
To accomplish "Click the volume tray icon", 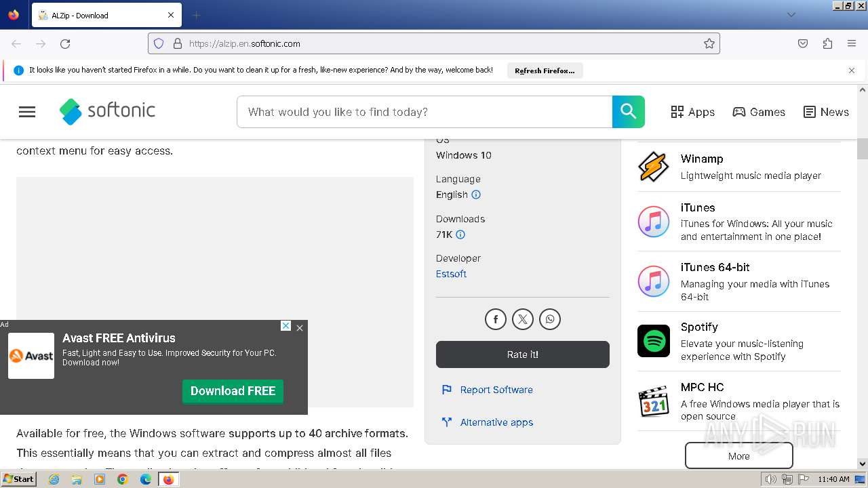I will pyautogui.click(x=770, y=479).
